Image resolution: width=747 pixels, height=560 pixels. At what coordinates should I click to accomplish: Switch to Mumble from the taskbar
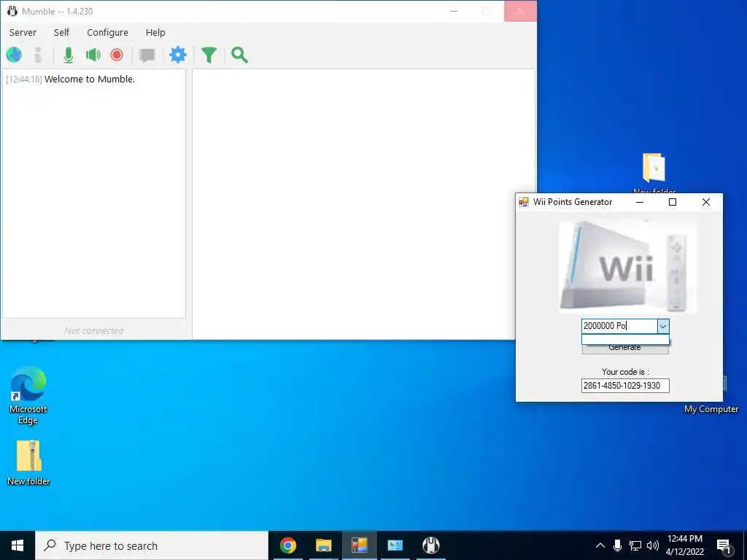[x=431, y=545]
